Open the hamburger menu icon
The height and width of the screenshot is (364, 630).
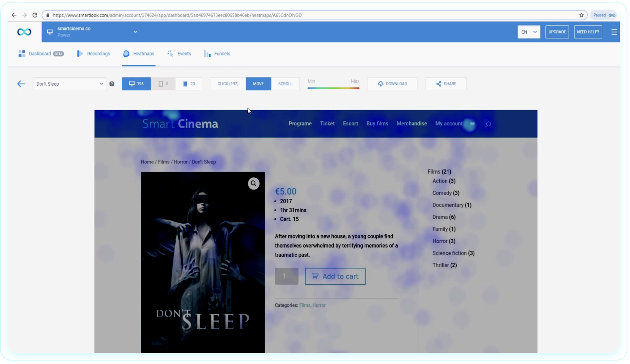coord(614,32)
